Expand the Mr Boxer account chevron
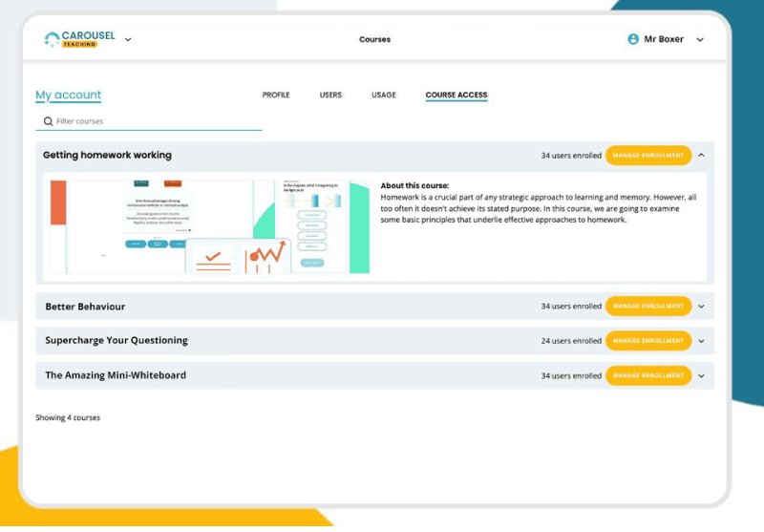 click(700, 39)
